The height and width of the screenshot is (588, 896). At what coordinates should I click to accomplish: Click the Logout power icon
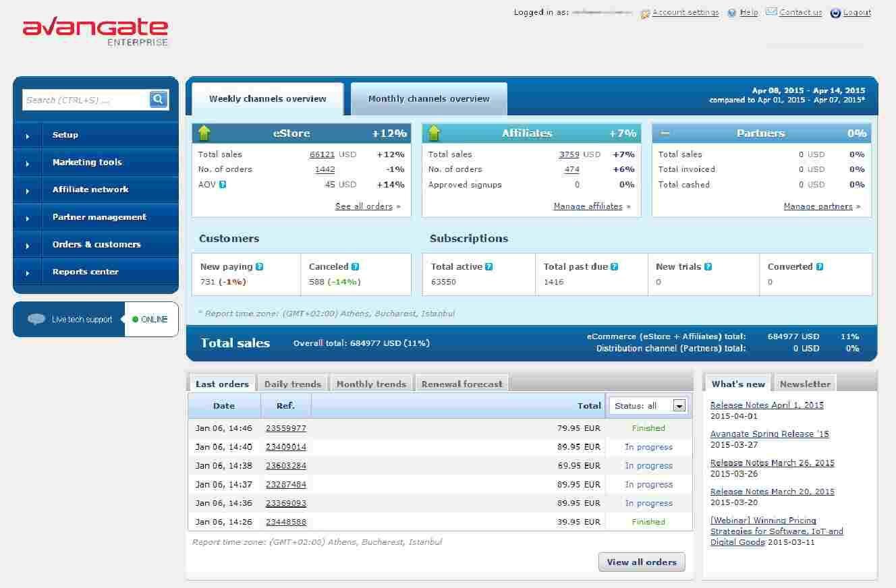835,12
